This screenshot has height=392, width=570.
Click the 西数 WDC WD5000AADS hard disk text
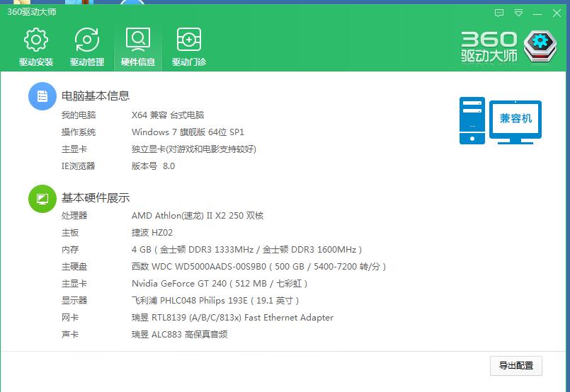pyautogui.click(x=258, y=267)
